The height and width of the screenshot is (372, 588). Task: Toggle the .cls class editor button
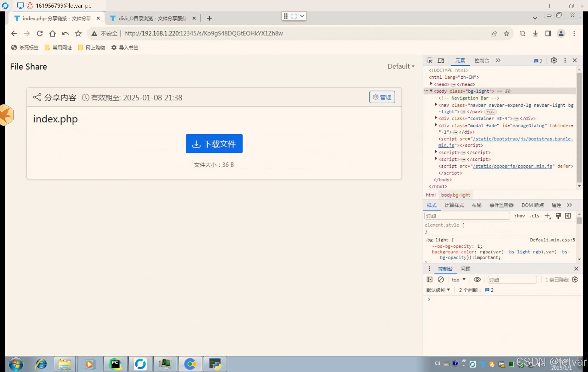(534, 216)
